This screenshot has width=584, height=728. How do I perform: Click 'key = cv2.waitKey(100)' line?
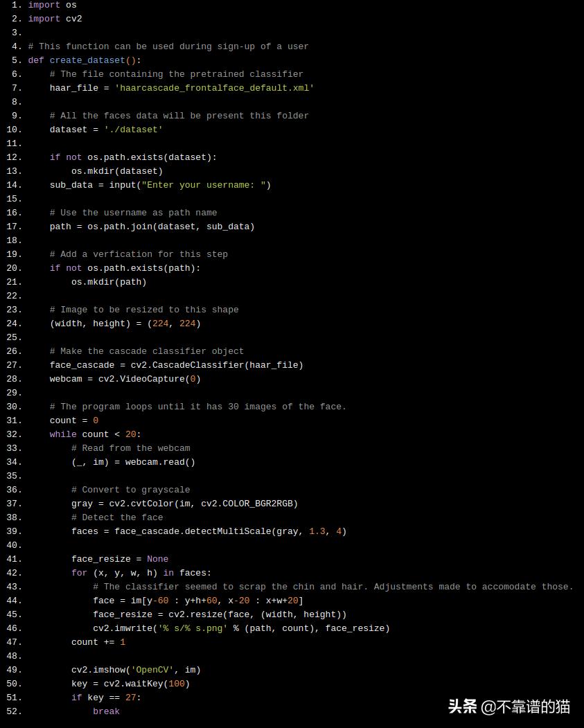tap(130, 684)
